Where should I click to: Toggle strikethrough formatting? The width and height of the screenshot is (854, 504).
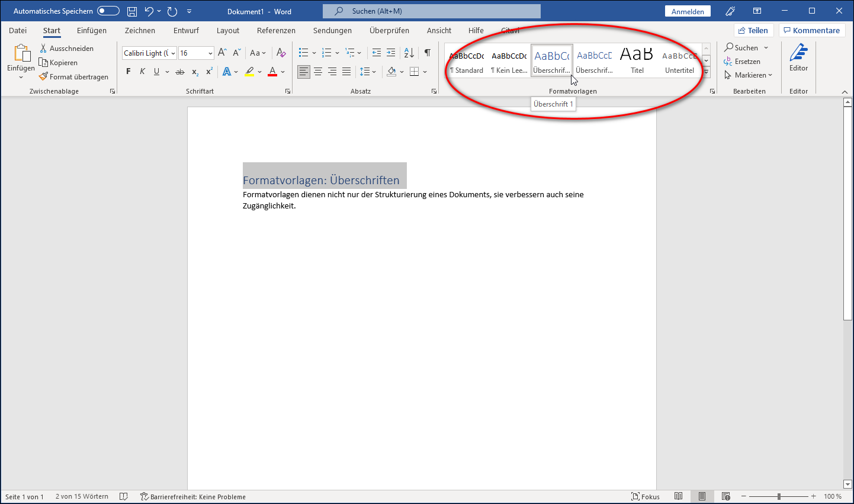[x=180, y=72]
